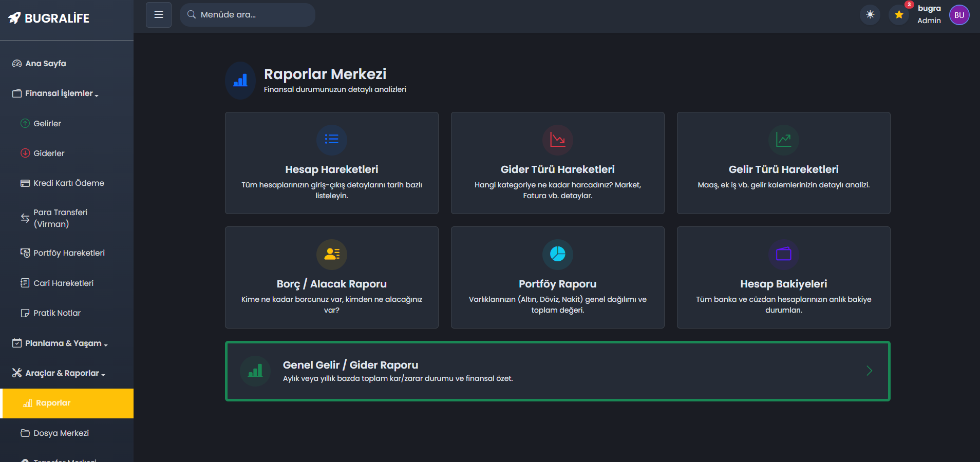Toggle the light/dark theme sun icon
This screenshot has height=462, width=980.
[x=870, y=15]
